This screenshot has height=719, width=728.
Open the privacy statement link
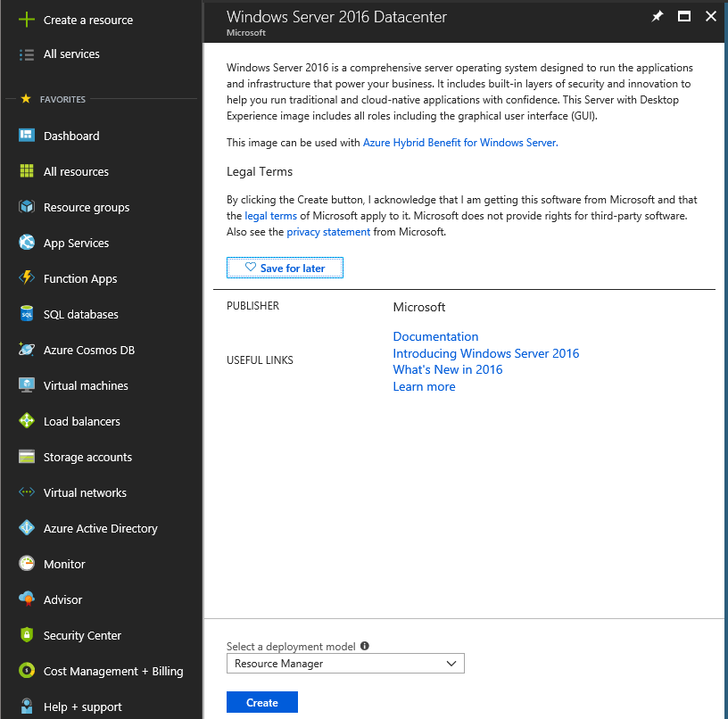point(328,232)
